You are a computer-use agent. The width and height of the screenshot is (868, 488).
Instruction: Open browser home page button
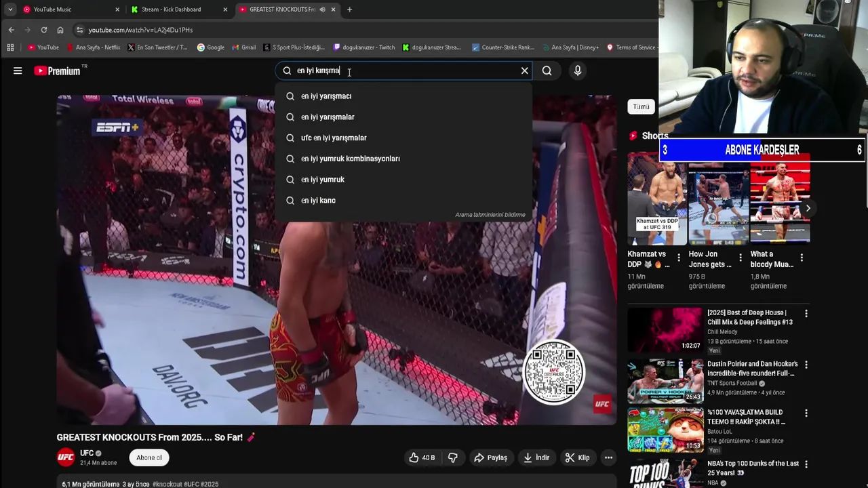coord(60,30)
